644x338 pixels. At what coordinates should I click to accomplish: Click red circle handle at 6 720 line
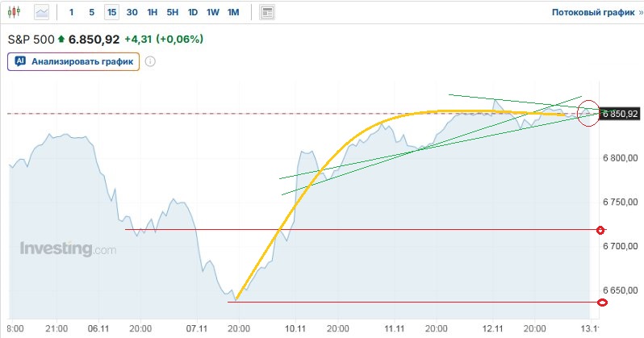pos(600,231)
